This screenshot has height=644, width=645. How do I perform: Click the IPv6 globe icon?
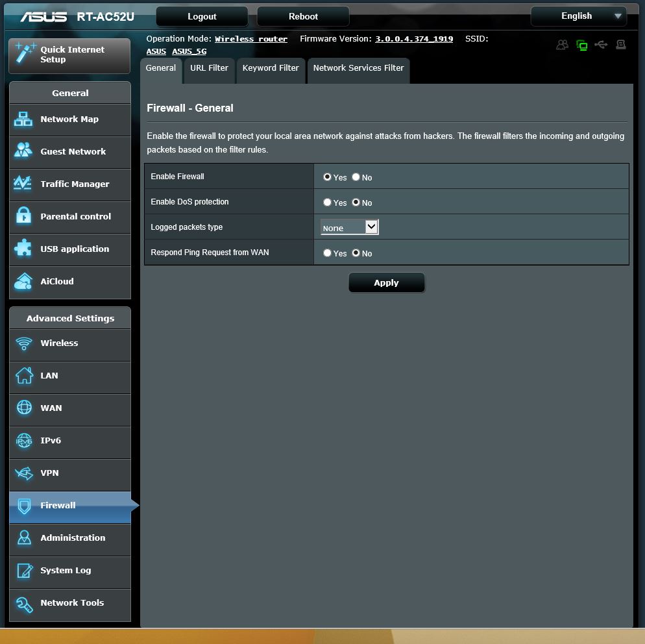[x=24, y=441]
